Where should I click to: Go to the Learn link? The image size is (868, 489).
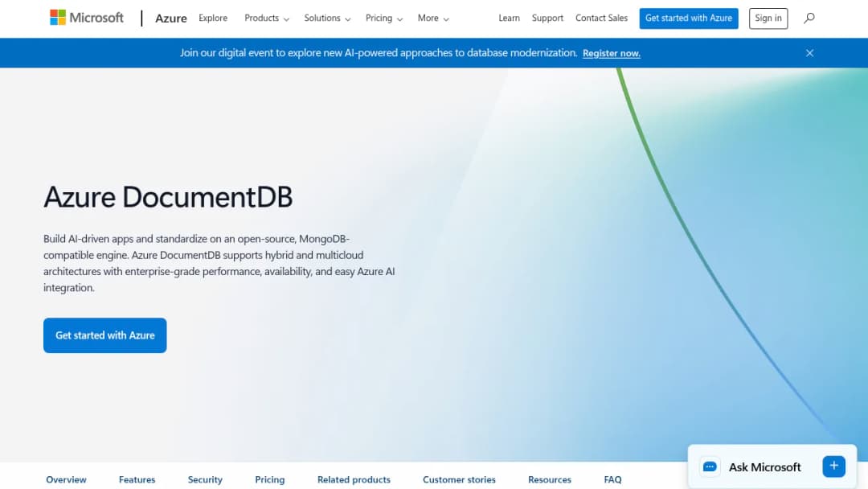coord(509,18)
